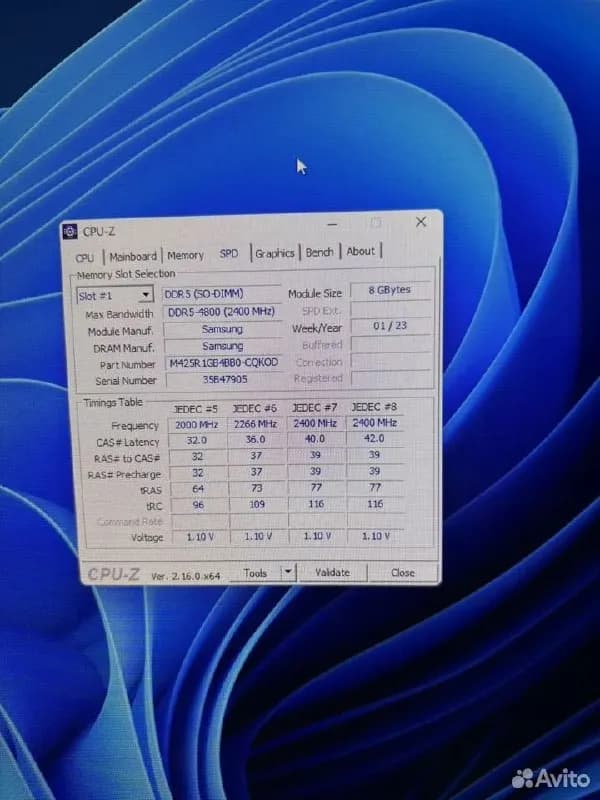This screenshot has height=800, width=600.
Task: Click the JEDEC #5 column header
Action: pos(196,409)
